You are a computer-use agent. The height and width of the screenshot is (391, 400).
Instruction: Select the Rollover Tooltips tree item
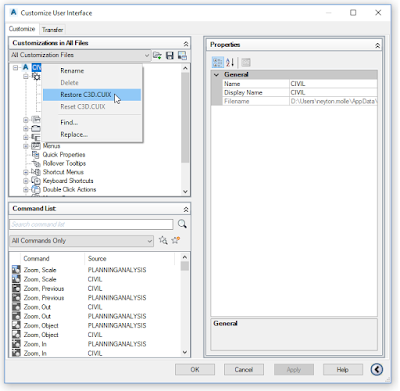point(64,163)
